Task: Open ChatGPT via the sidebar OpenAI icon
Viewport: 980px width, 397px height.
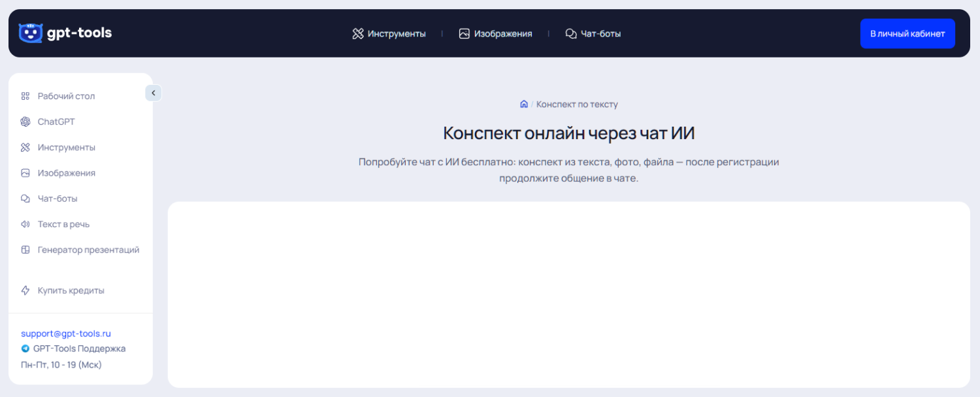Action: click(25, 121)
